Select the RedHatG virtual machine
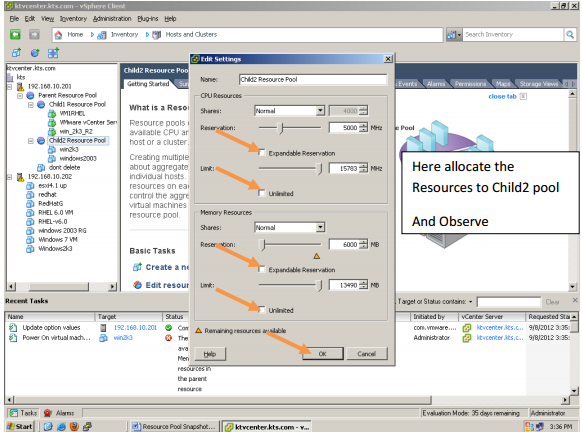Viewport: 582px width, 432px height. click(x=50, y=204)
